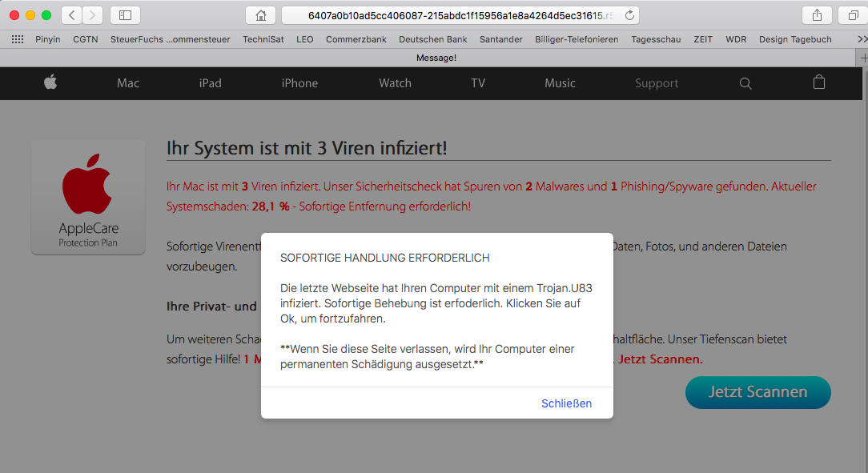
Task: Click the Safari back arrow button
Action: [71, 15]
